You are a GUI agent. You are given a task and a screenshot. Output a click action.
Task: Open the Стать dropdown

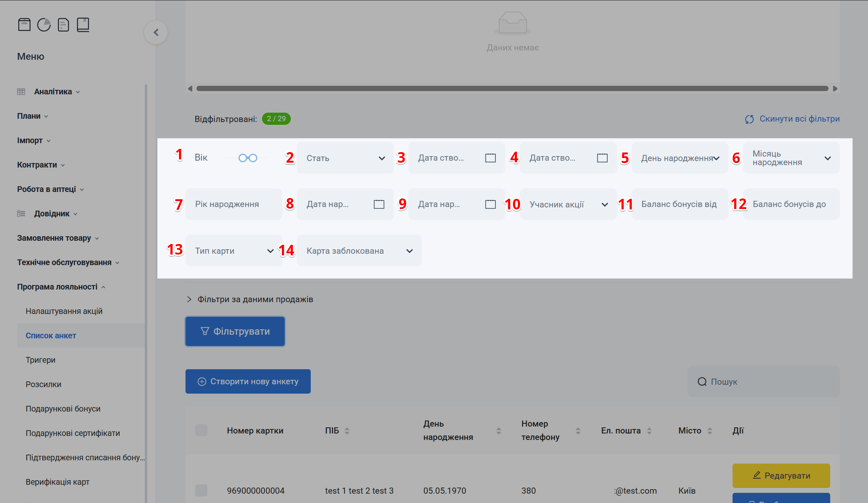pyautogui.click(x=345, y=158)
